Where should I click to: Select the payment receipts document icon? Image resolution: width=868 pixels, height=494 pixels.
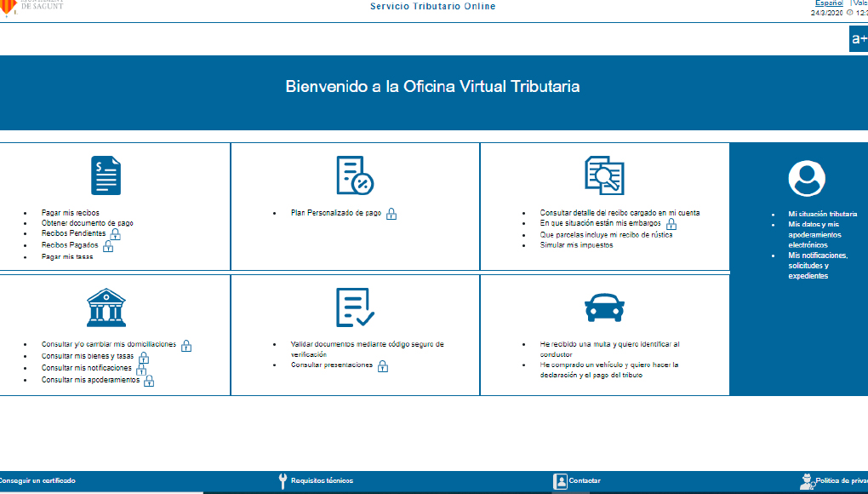coord(106,175)
